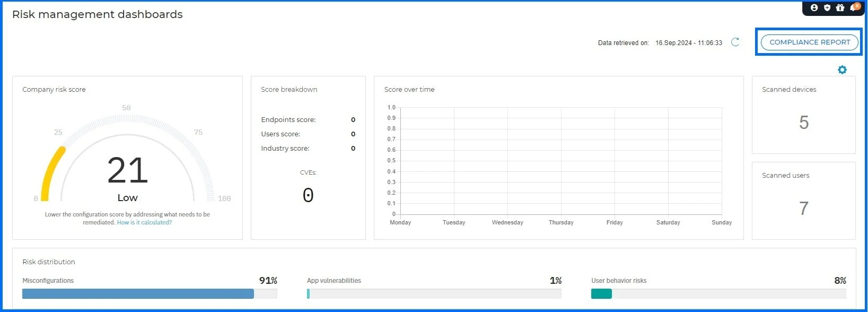Image resolution: width=868 pixels, height=312 pixels.
Task: Open the 'How is it calculated?' link
Action: pos(144,223)
